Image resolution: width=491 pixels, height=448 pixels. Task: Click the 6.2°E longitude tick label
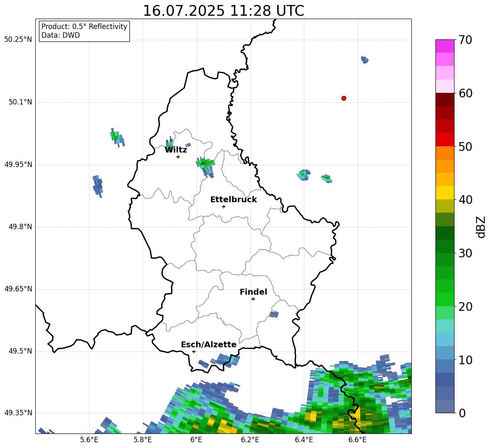[250, 440]
